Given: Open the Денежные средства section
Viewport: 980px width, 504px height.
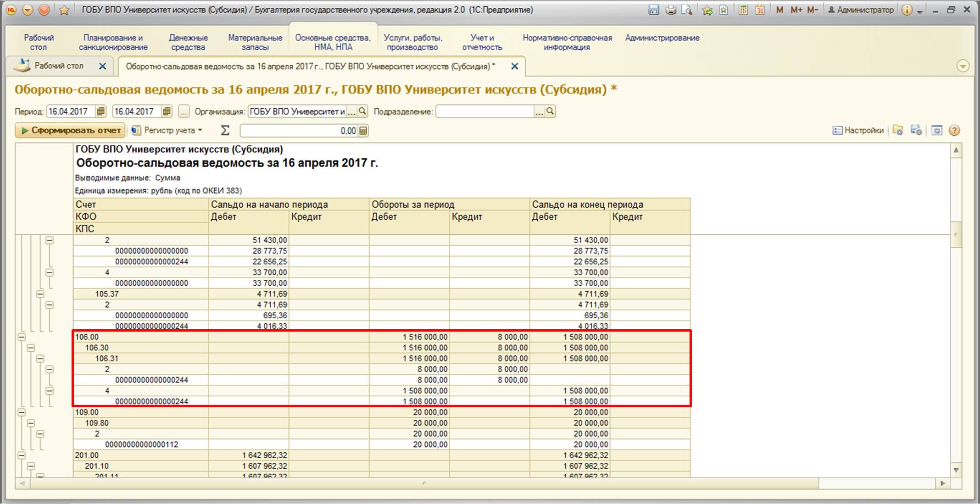Looking at the screenshot, I should coord(188,42).
